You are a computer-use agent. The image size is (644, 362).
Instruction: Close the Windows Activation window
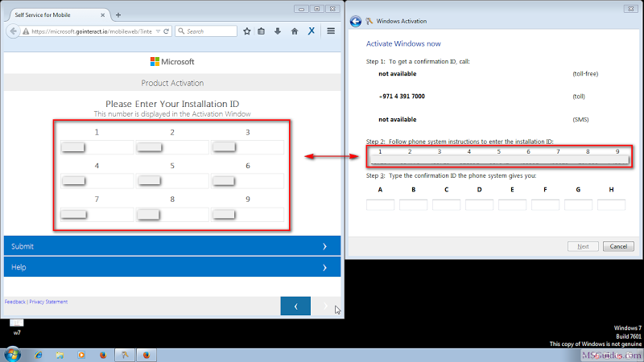631,9
